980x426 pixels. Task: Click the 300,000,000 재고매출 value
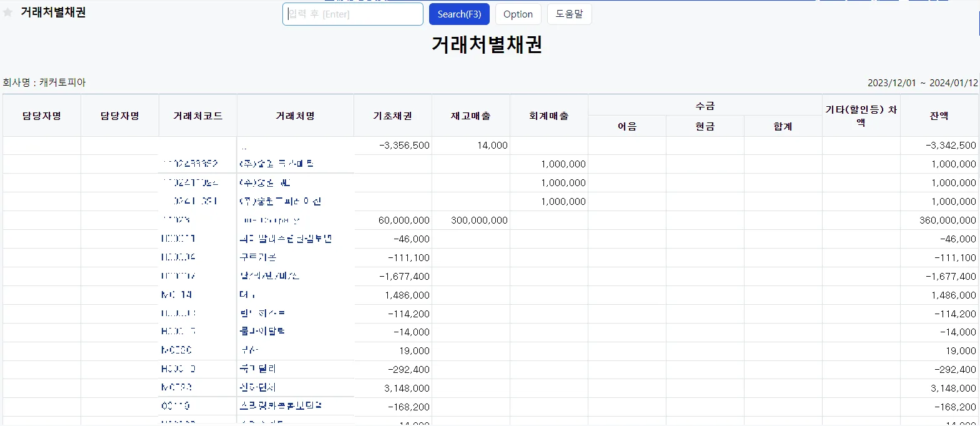[479, 220]
